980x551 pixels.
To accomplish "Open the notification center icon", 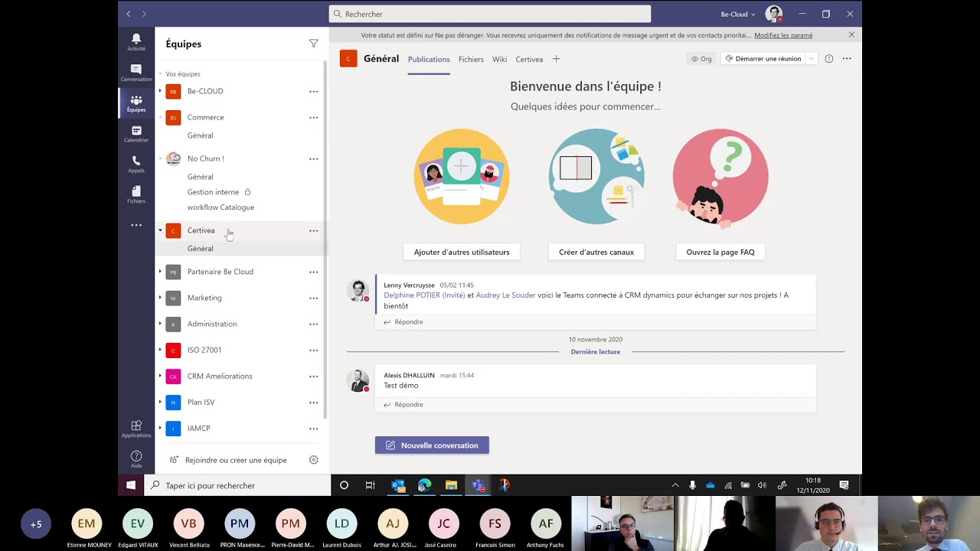I will pos(844,485).
